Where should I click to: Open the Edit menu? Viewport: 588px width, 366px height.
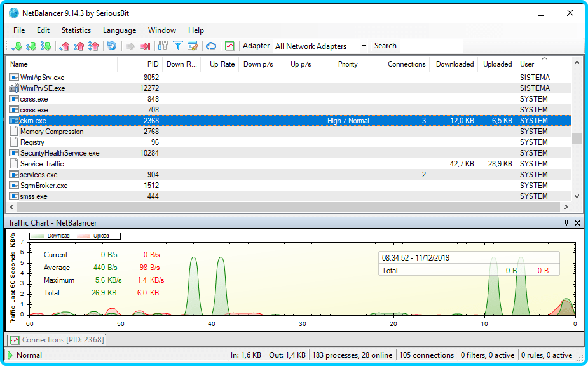pos(43,30)
